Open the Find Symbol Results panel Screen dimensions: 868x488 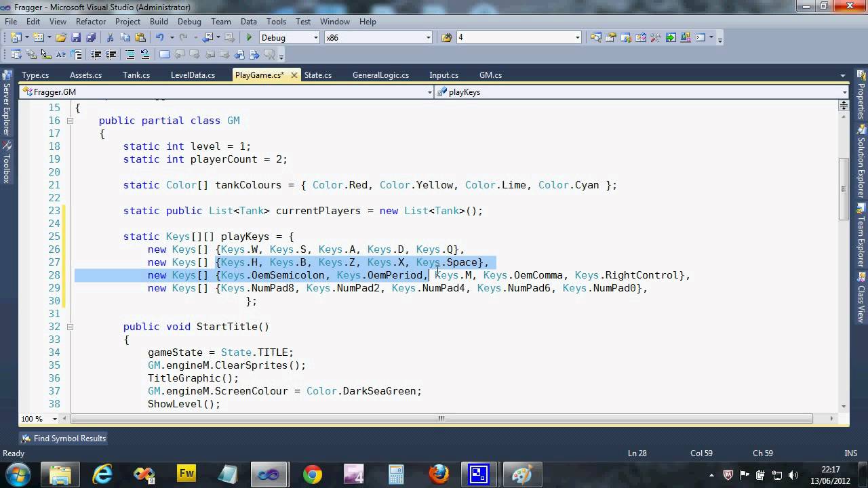pyautogui.click(x=63, y=439)
